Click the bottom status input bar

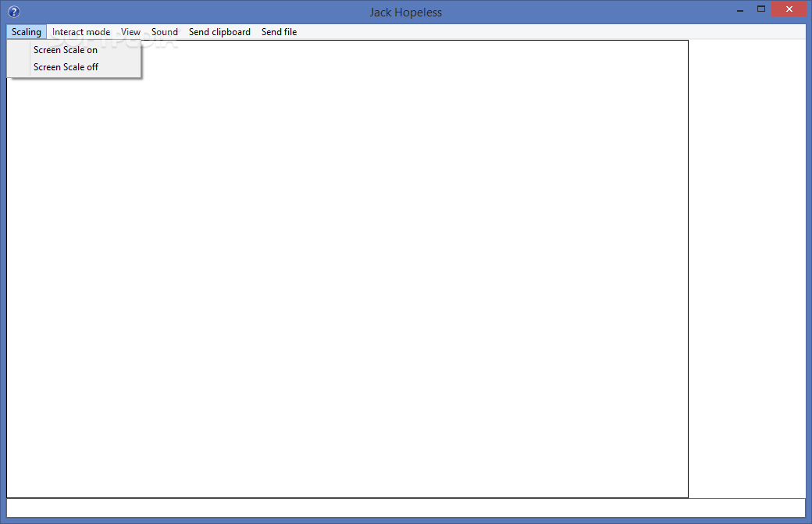406,508
